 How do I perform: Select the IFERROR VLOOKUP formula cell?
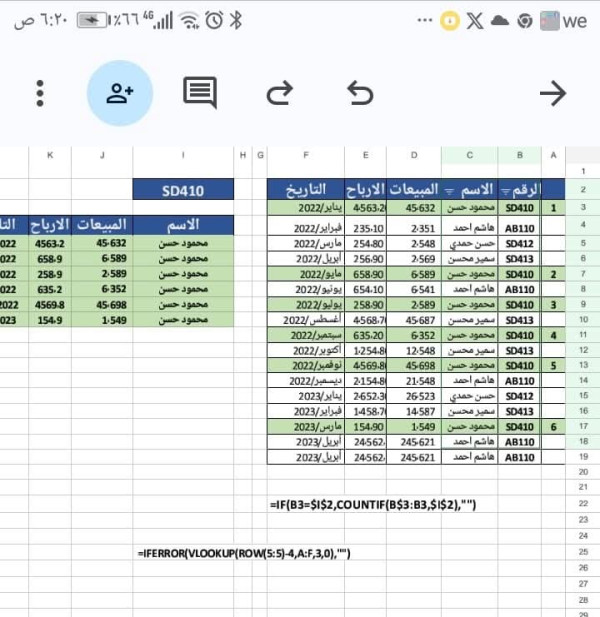pos(244,554)
